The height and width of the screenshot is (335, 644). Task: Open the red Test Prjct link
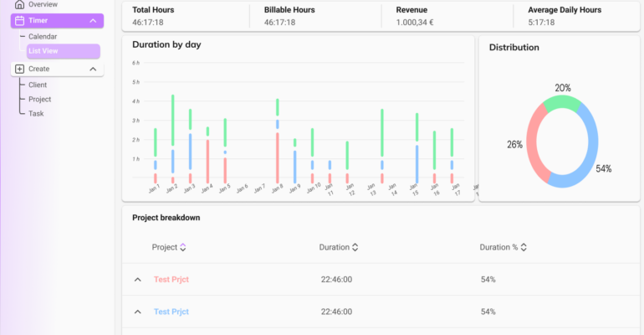[x=171, y=280]
